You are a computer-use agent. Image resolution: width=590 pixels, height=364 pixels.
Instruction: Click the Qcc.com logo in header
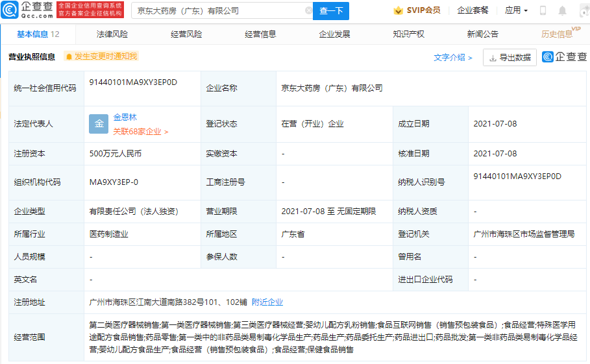pyautogui.click(x=27, y=10)
